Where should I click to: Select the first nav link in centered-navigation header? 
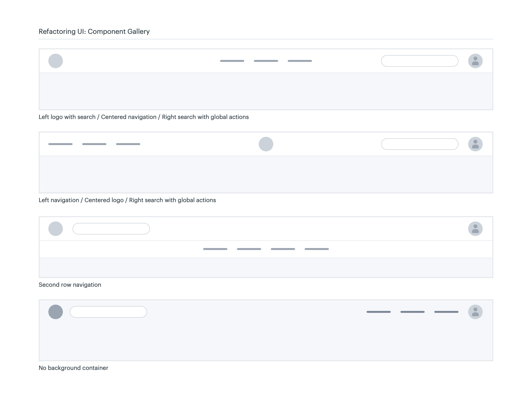click(x=232, y=61)
